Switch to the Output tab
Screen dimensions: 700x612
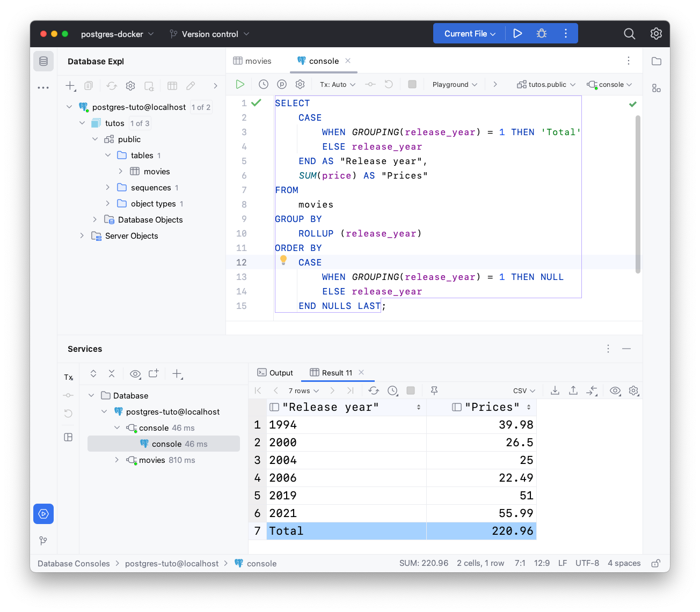[275, 373]
